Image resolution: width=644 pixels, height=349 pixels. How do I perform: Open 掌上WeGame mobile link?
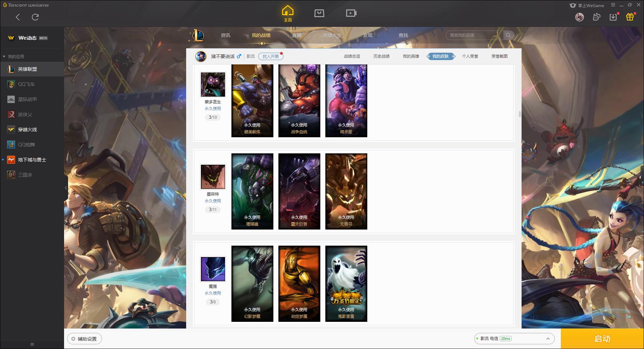coord(587,5)
